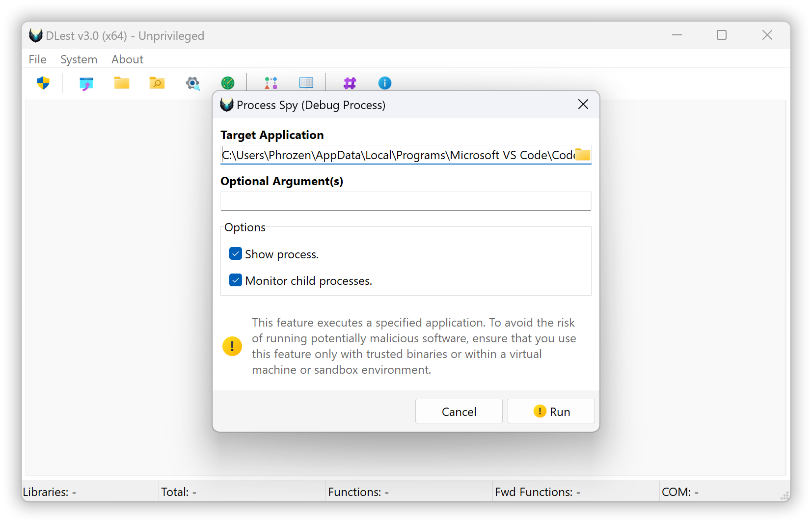Image resolution: width=812 pixels, height=523 pixels.
Task: Open the dependency diagram tool
Action: pos(270,83)
